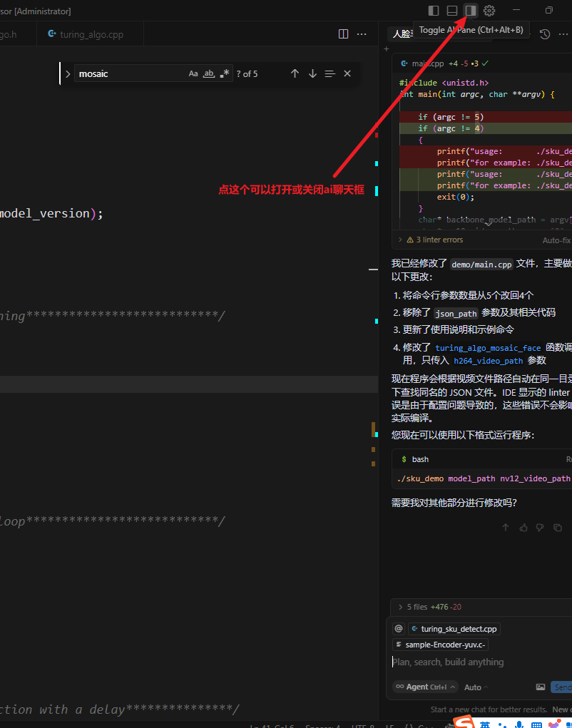Viewport: 572px width, 728px height.
Task: Switch Sogou language via 英 indicator
Action: [x=485, y=724]
